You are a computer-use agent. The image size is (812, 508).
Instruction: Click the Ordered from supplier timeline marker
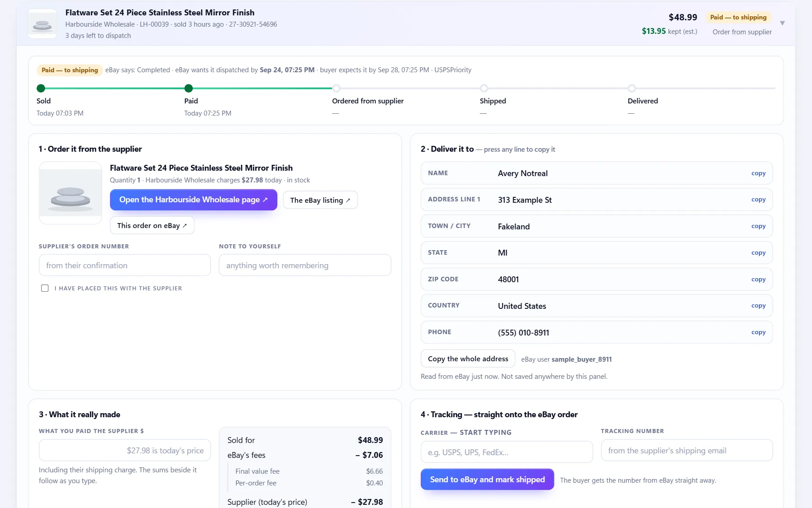click(336, 89)
